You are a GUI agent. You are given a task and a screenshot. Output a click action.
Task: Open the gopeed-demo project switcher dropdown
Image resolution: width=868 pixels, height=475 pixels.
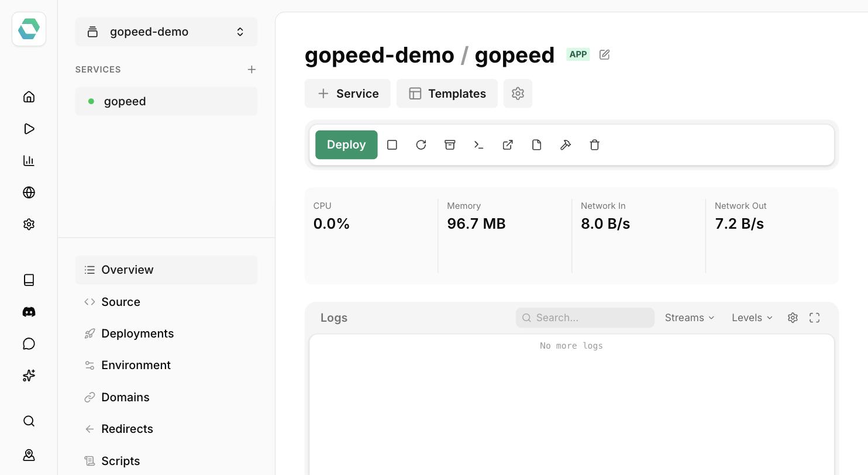coord(166,32)
